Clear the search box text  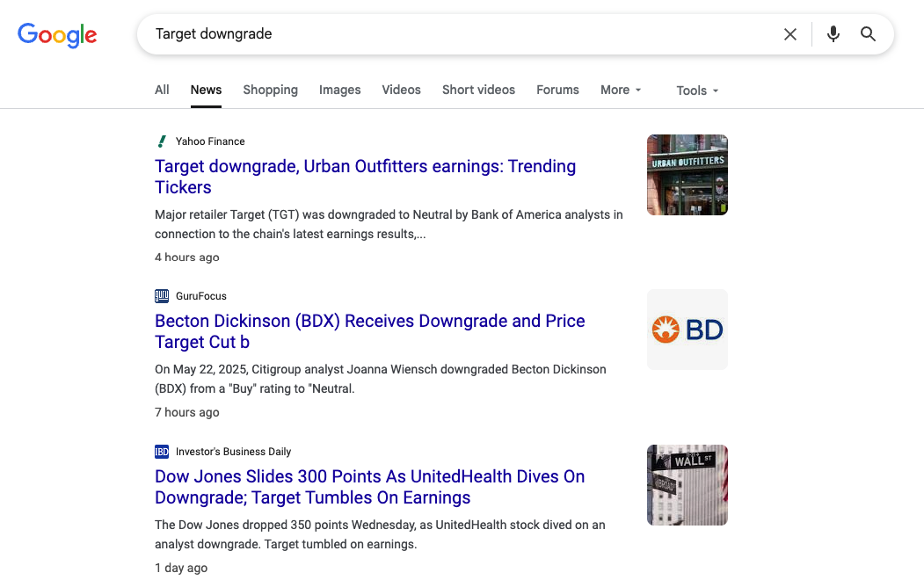click(789, 34)
